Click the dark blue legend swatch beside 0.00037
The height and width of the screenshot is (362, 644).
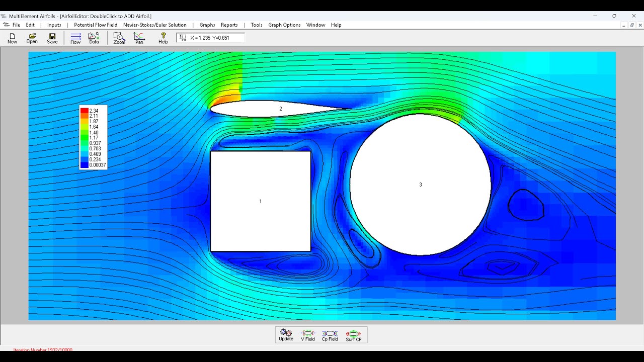pyautogui.click(x=85, y=165)
